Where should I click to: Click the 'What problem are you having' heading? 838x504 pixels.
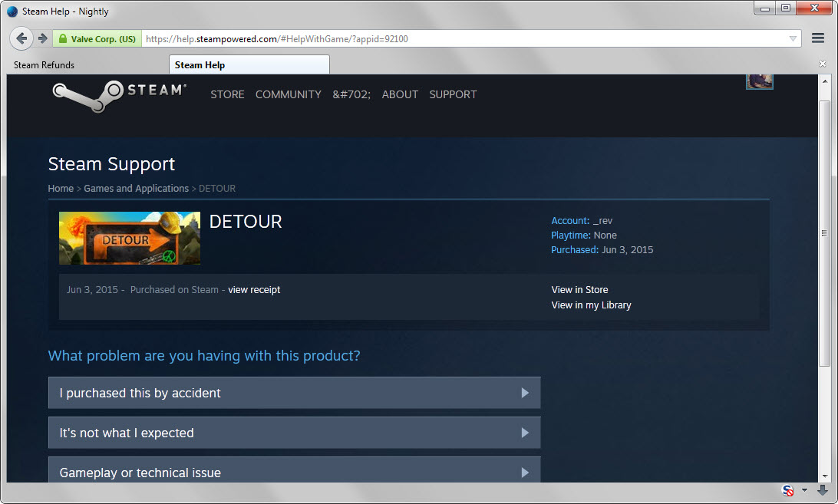pos(204,356)
